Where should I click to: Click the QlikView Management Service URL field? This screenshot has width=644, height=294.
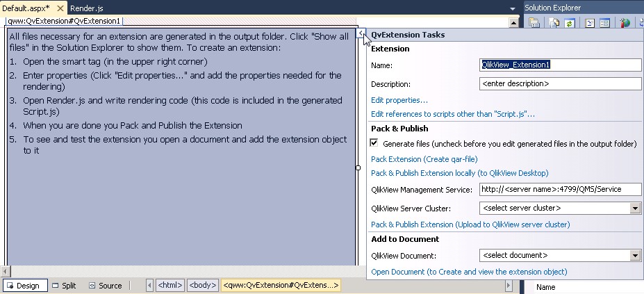[x=560, y=190]
